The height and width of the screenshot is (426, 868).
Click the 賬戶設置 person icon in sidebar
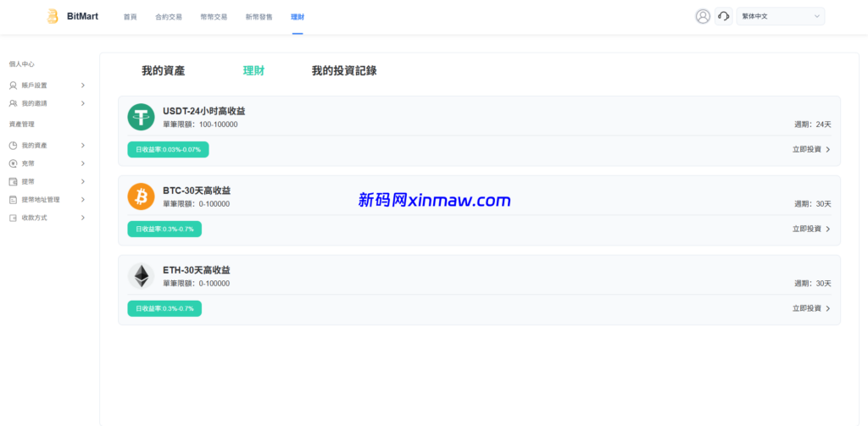pyautogui.click(x=14, y=86)
